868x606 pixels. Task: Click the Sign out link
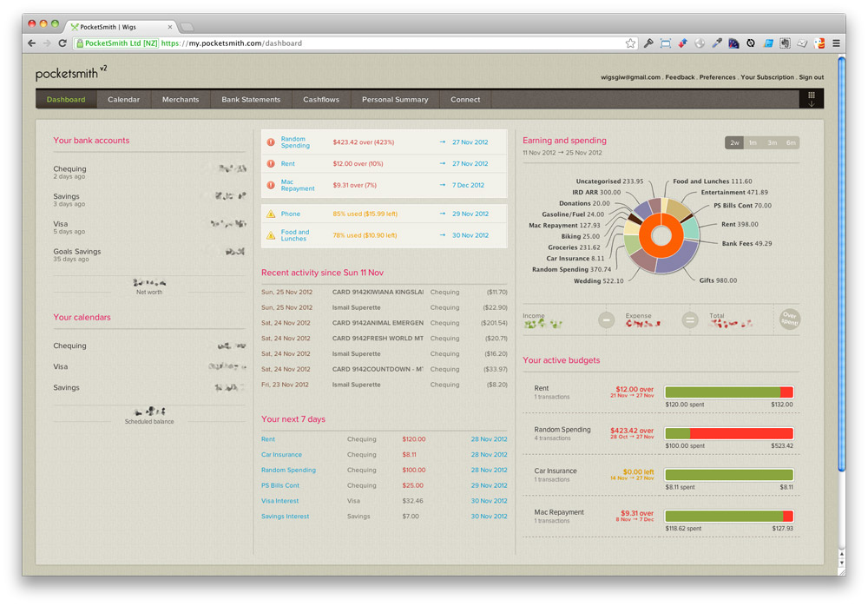click(x=811, y=76)
